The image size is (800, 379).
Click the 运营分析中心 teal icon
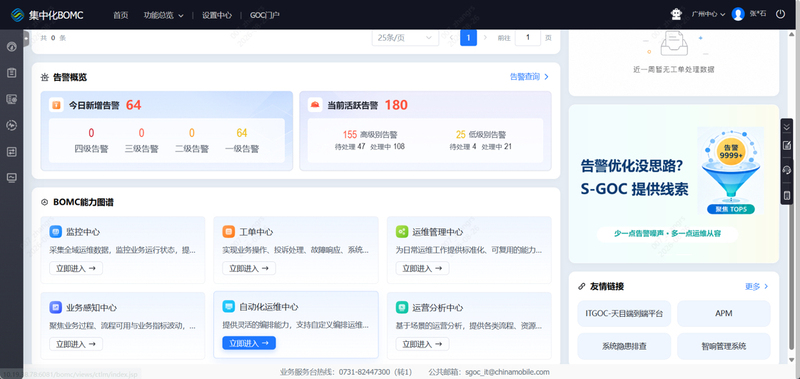point(402,308)
